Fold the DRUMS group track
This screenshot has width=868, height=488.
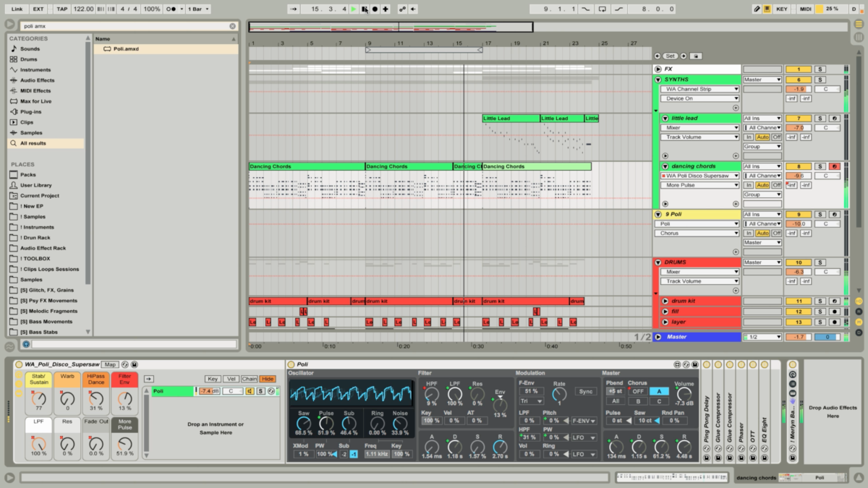click(658, 262)
